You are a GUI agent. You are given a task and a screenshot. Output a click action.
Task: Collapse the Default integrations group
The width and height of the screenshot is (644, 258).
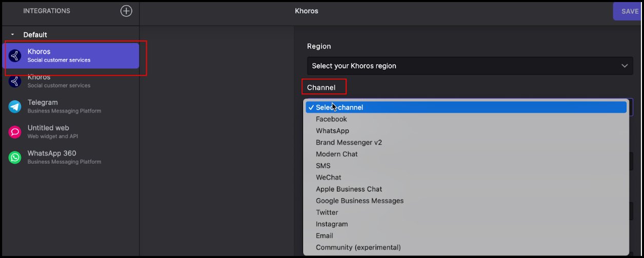13,35
